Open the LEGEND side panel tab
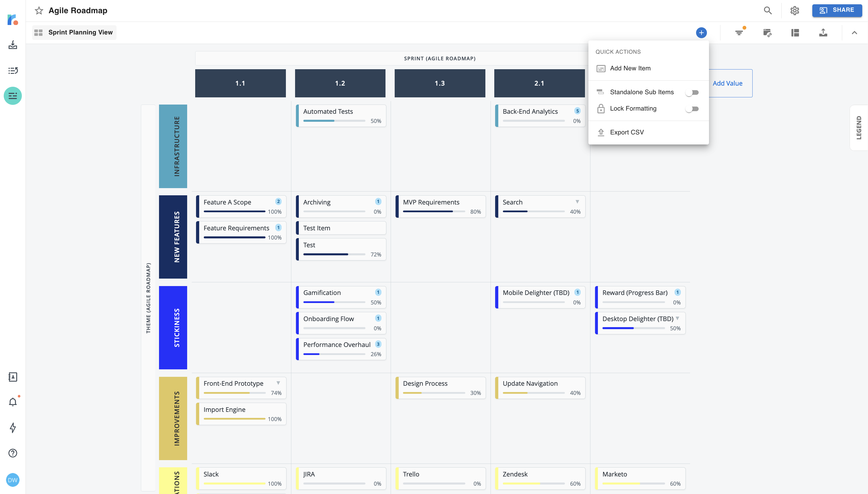This screenshot has height=494, width=868. click(x=859, y=128)
